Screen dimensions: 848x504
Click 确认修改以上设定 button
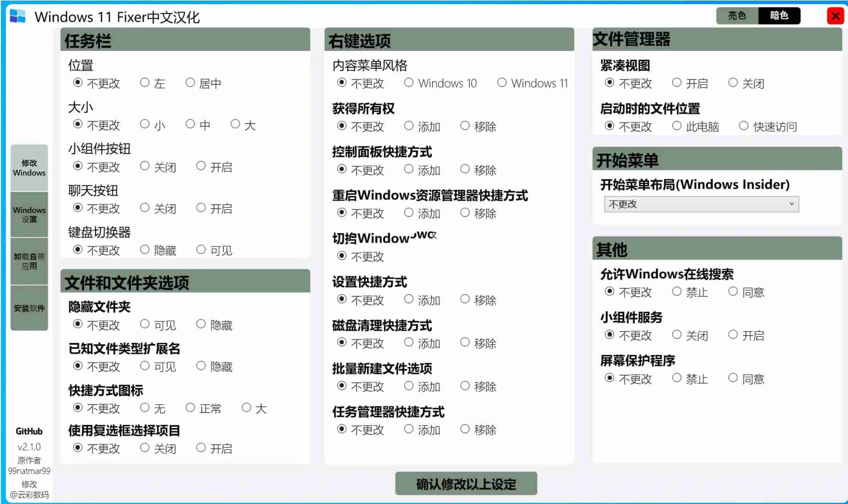coord(466,484)
